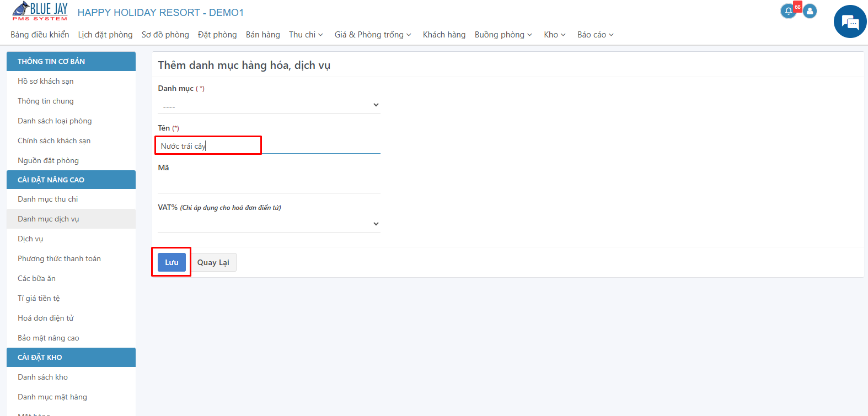Image resolution: width=868 pixels, height=416 pixels.
Task: Go to Bảng điều khiển
Action: click(40, 35)
